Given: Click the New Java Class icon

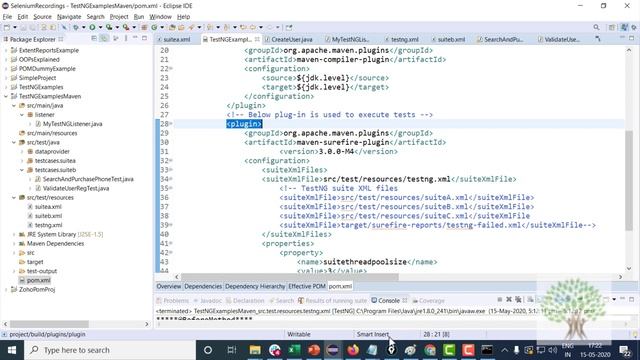Looking at the screenshot, I should tap(154, 27).
